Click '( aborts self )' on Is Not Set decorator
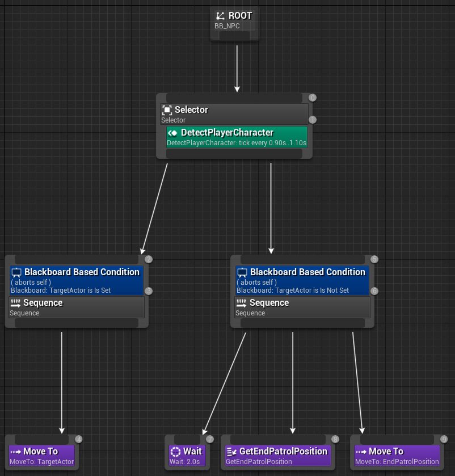The height and width of the screenshot is (476, 455). click(256, 283)
